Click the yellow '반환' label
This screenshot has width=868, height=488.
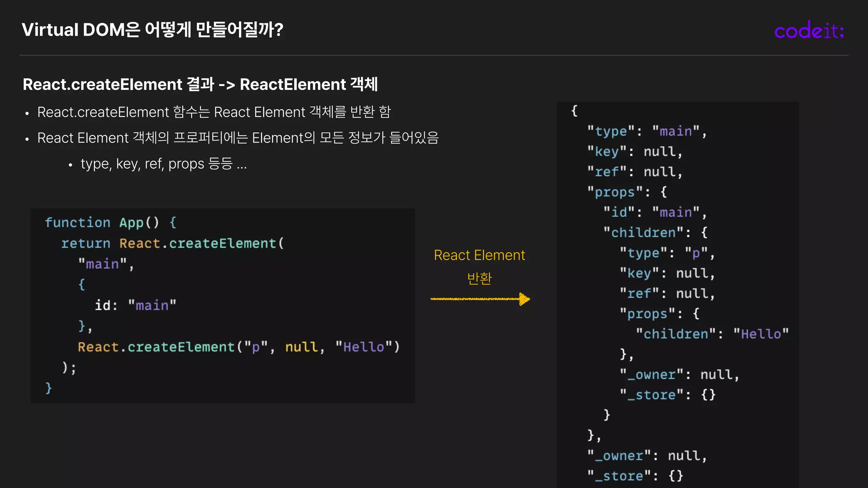click(479, 278)
